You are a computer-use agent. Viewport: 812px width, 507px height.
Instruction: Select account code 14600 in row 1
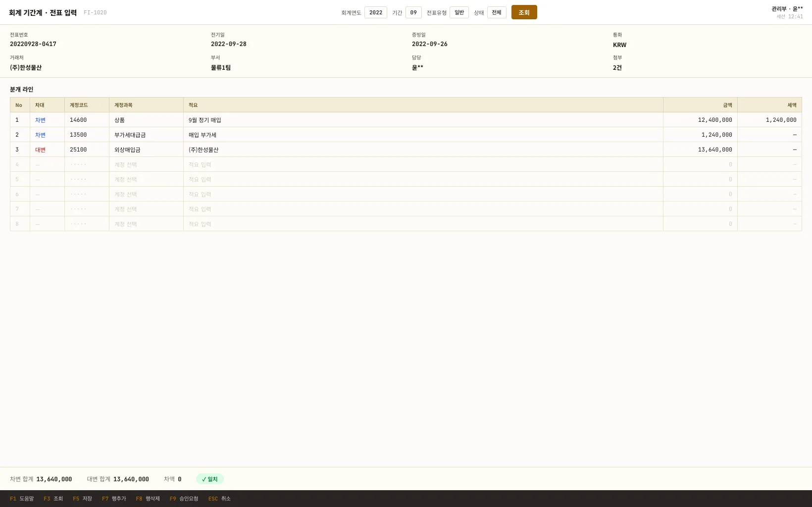[87, 120]
